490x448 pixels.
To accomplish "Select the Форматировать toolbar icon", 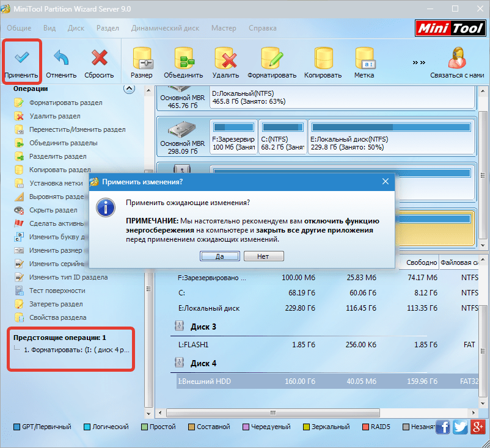I will tap(272, 59).
